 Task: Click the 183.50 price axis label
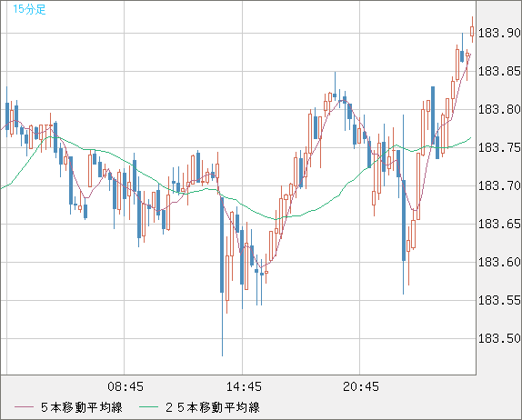499,339
